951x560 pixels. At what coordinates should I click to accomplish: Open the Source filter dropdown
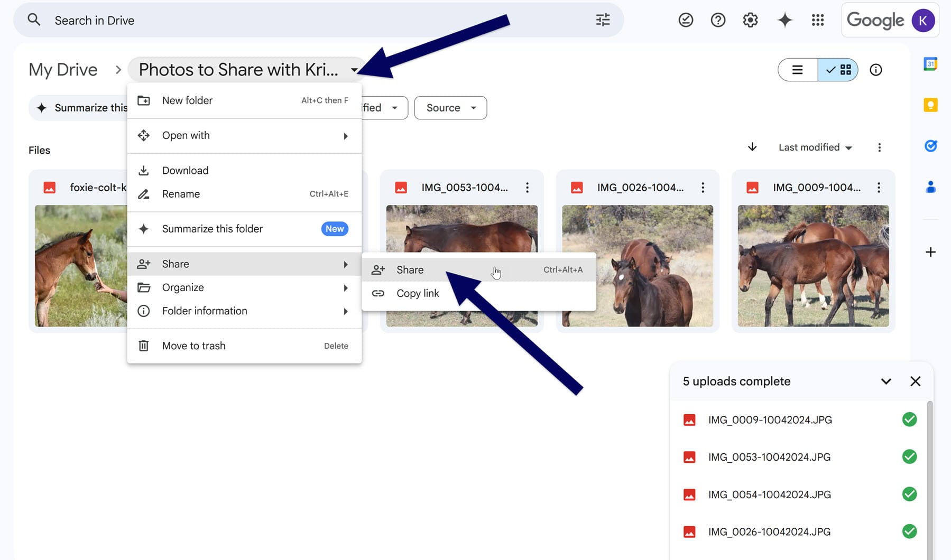point(450,108)
